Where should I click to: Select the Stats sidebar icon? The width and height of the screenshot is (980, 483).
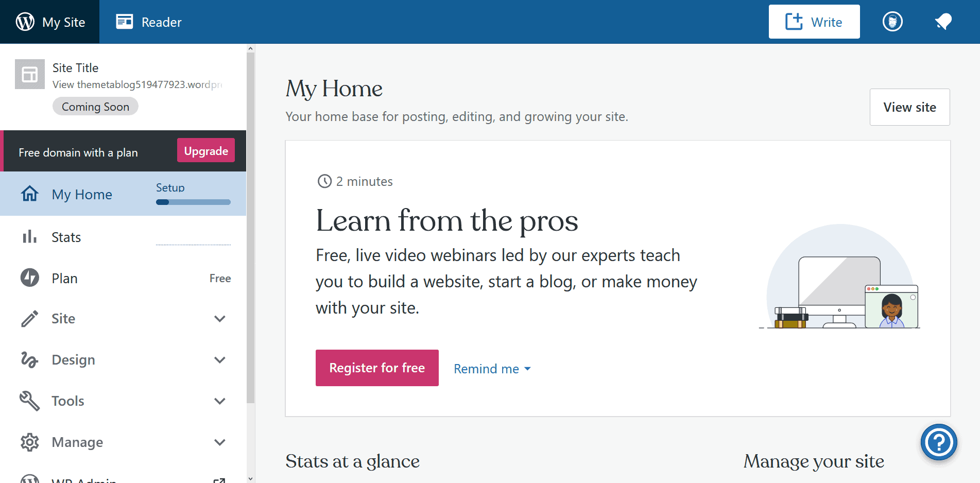coord(29,237)
